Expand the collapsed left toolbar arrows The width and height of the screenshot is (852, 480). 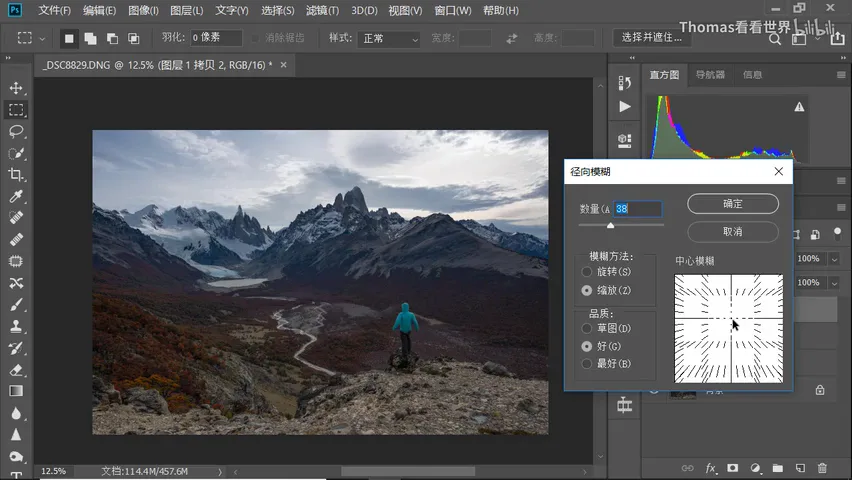point(8,58)
